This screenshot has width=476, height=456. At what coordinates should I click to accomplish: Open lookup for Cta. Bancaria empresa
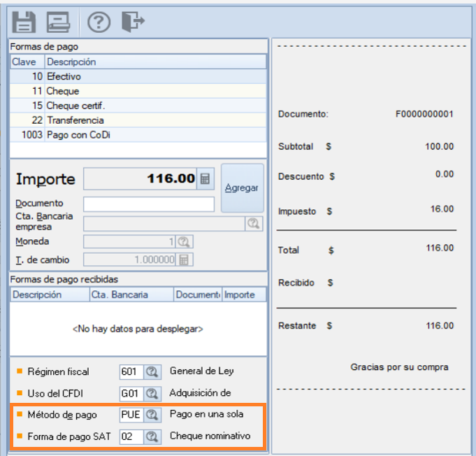click(x=254, y=224)
